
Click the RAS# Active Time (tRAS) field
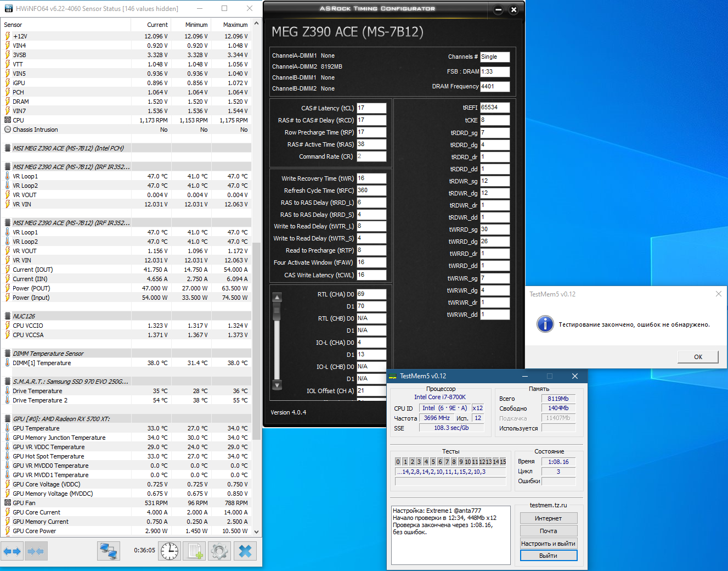371,144
